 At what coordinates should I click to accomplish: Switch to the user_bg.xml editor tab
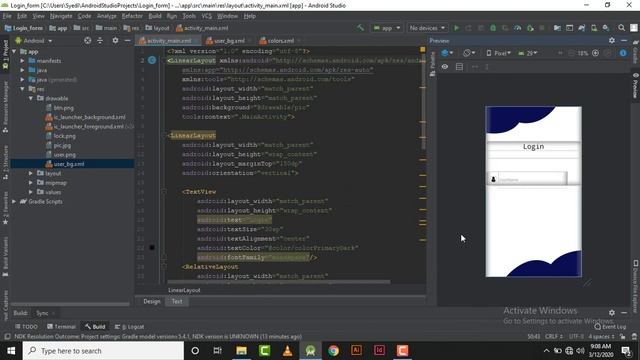tap(228, 40)
